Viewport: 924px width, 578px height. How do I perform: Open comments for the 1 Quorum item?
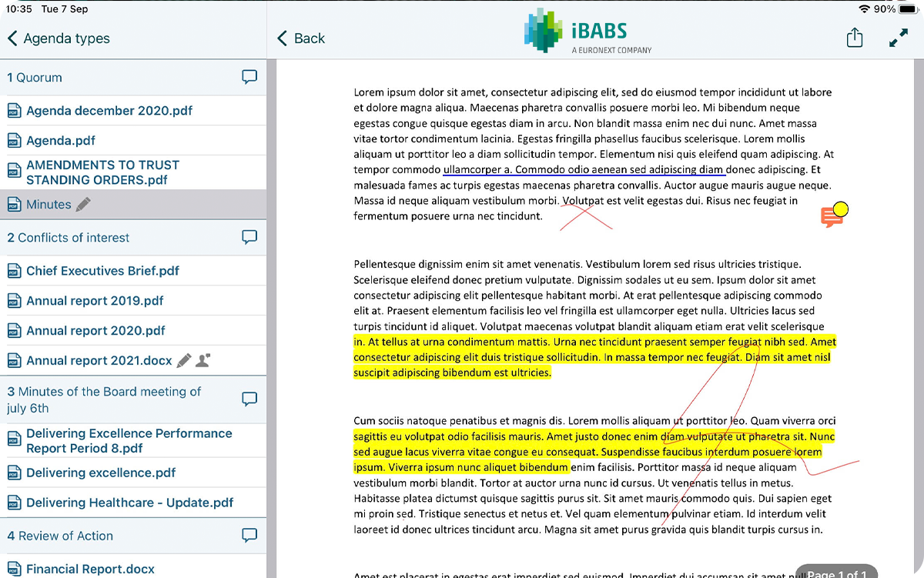(x=249, y=77)
